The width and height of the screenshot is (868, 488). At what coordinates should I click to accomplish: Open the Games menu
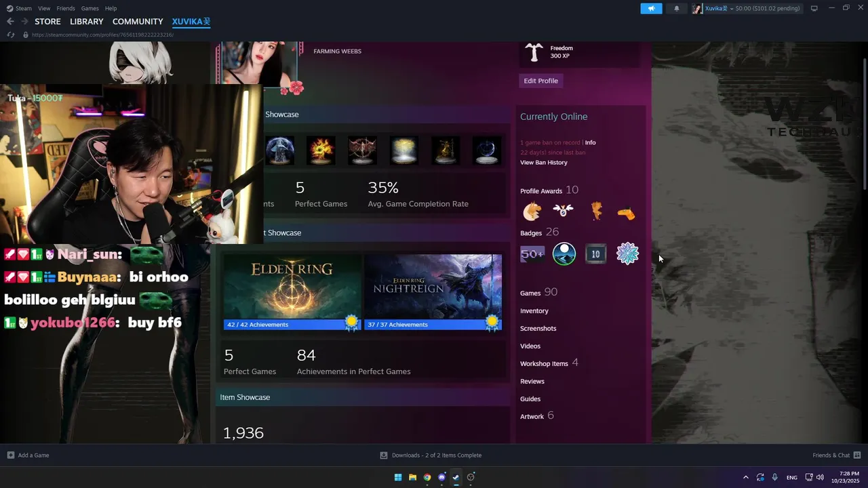click(x=90, y=8)
